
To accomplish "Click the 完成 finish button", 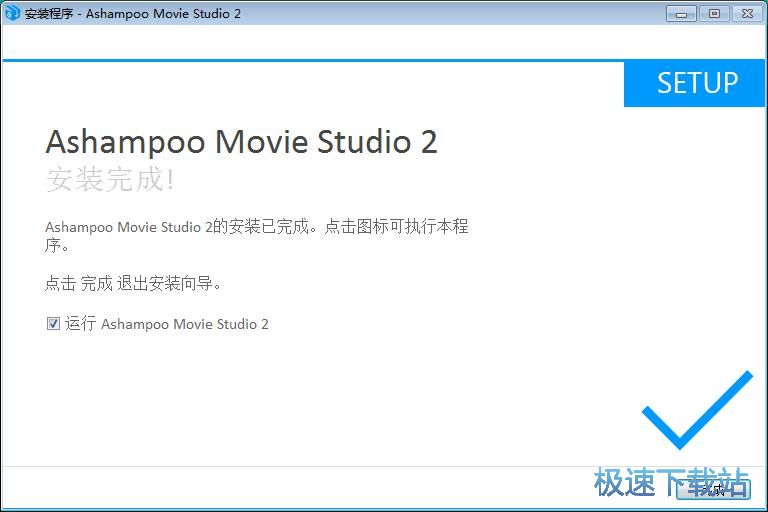I will [x=713, y=488].
